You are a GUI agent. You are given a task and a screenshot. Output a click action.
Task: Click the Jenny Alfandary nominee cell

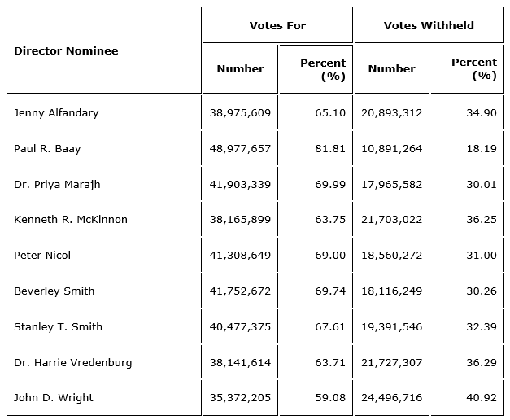coord(56,112)
